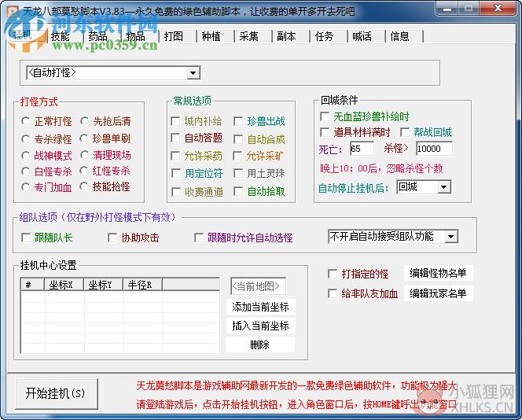The height and width of the screenshot is (420, 522).
Task: Select the 正常打怪 radio option
Action: click(26, 121)
